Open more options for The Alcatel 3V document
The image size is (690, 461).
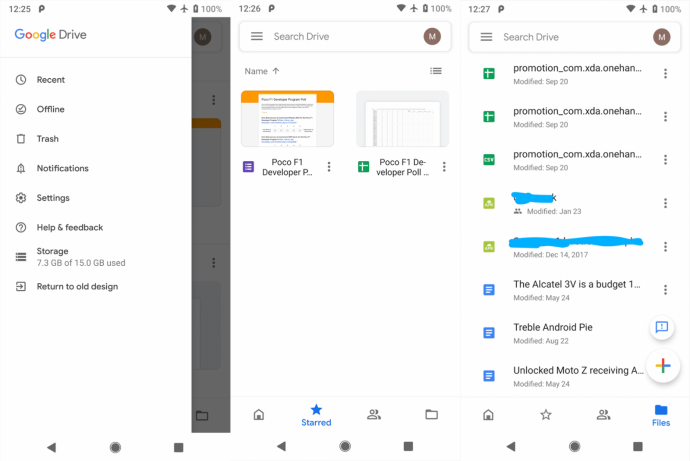[x=665, y=289]
